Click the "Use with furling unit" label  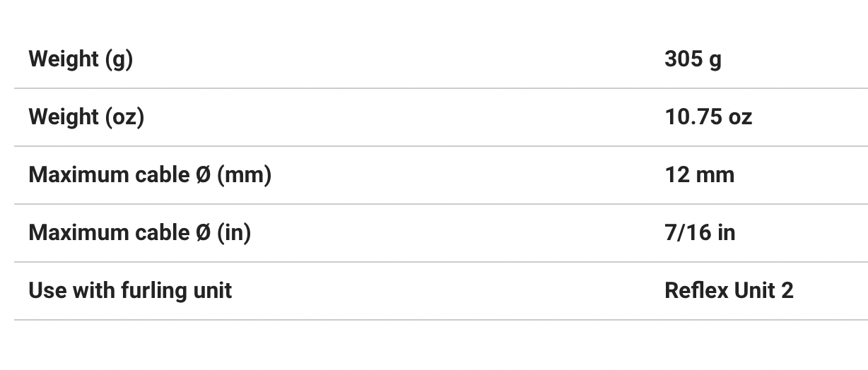(130, 291)
